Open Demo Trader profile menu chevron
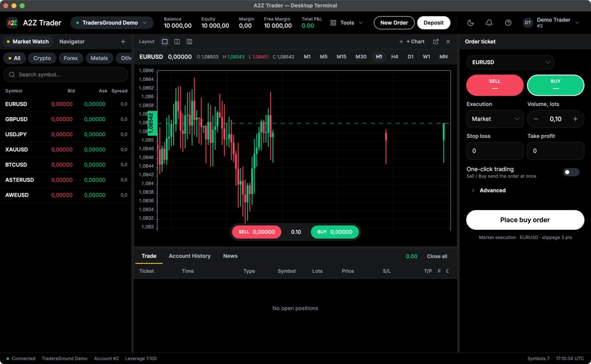The width and height of the screenshot is (591, 364). click(577, 23)
